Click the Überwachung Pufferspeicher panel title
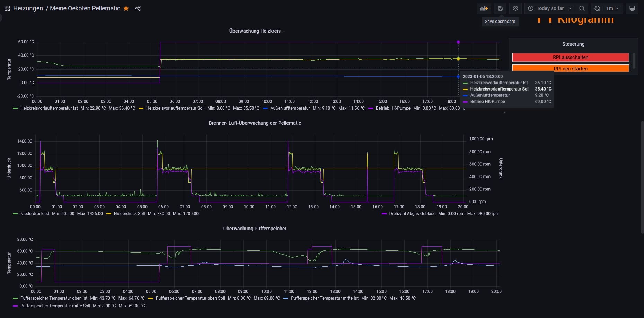Image resolution: width=644 pixels, height=318 pixels. pos(255,229)
